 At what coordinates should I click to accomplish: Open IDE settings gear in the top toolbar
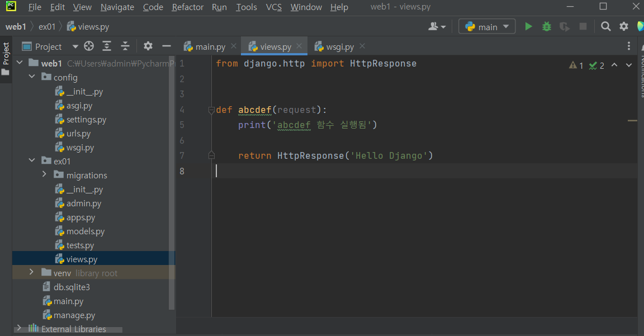(624, 27)
